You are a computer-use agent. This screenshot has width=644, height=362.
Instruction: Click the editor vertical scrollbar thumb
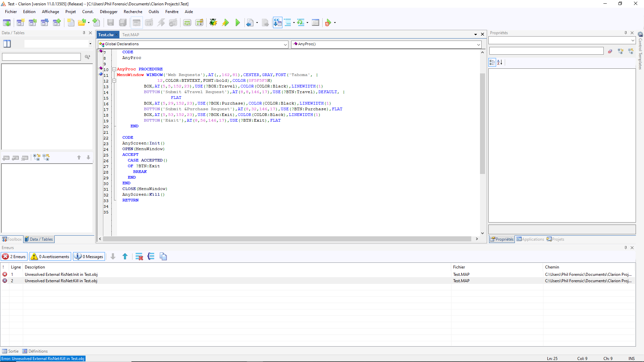pyautogui.click(x=482, y=124)
